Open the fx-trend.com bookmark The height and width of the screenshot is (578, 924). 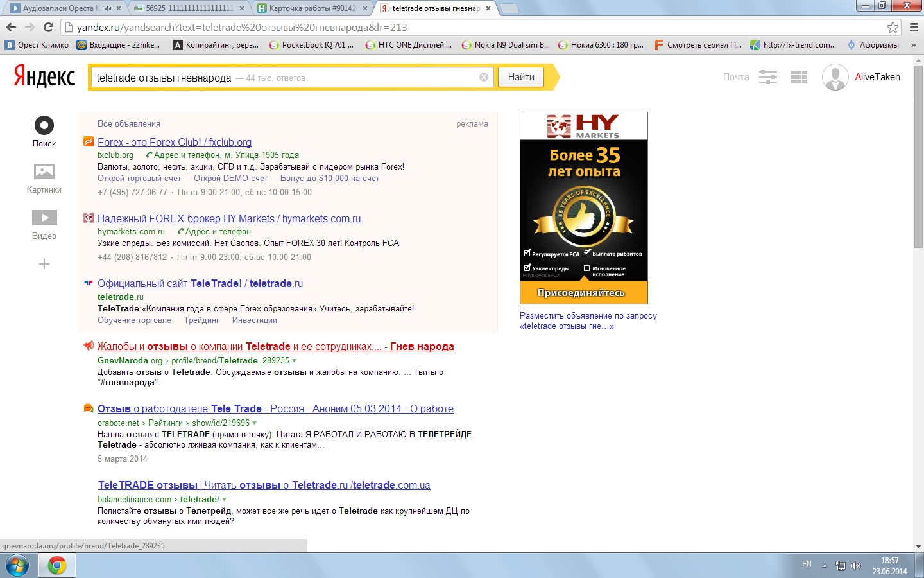tap(793, 45)
